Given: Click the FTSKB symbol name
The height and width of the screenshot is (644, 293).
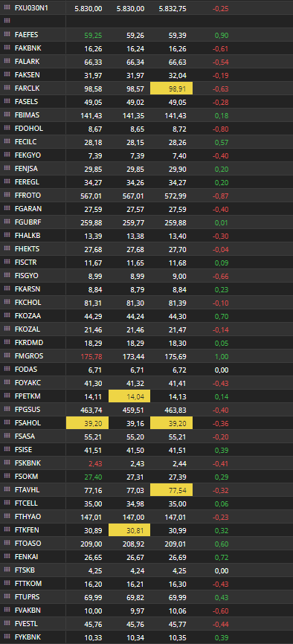Looking at the screenshot, I should coord(25,570).
